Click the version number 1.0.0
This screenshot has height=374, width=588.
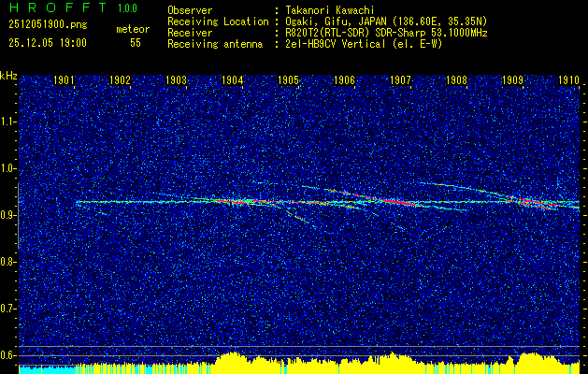coord(127,8)
